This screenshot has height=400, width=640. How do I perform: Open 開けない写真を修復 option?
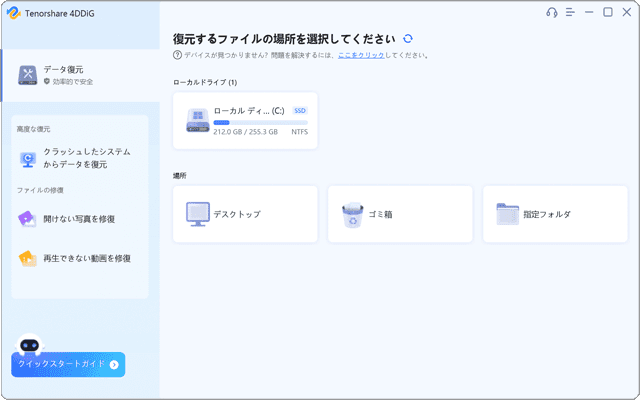[x=80, y=219]
